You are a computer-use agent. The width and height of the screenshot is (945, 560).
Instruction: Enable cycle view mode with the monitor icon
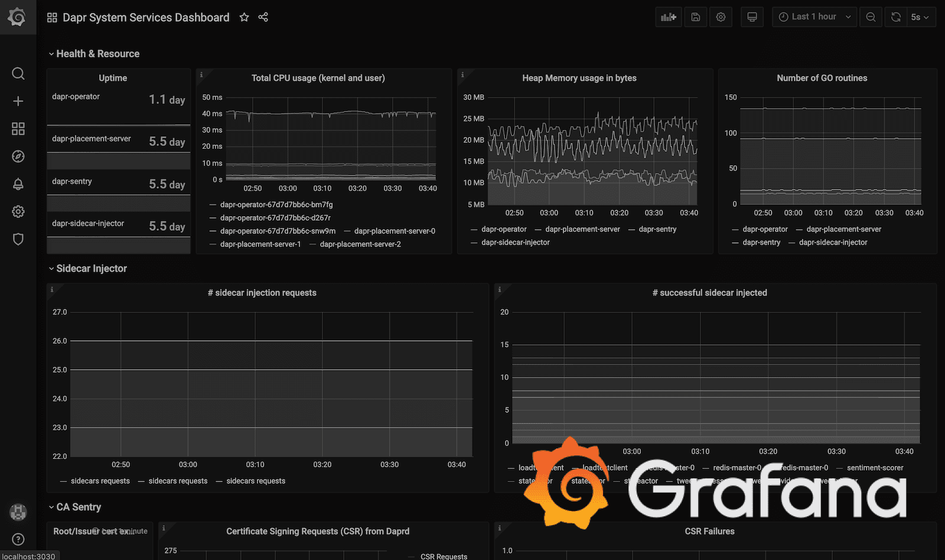click(x=752, y=17)
